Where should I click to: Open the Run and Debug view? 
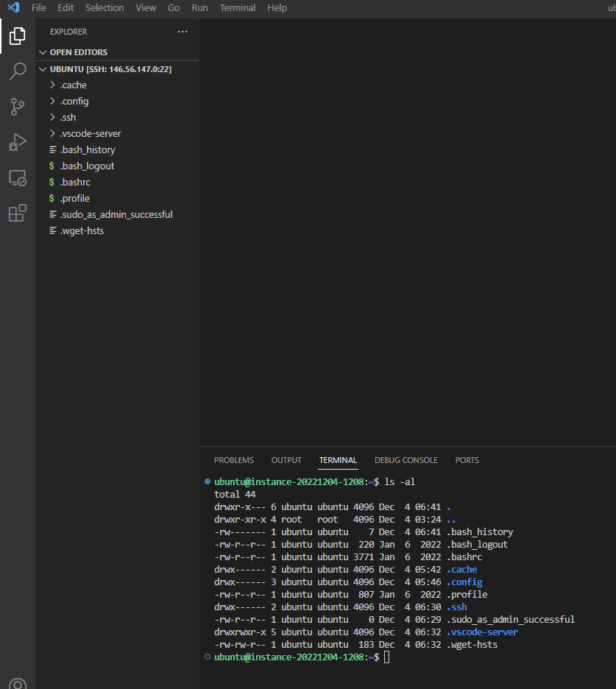(17, 142)
